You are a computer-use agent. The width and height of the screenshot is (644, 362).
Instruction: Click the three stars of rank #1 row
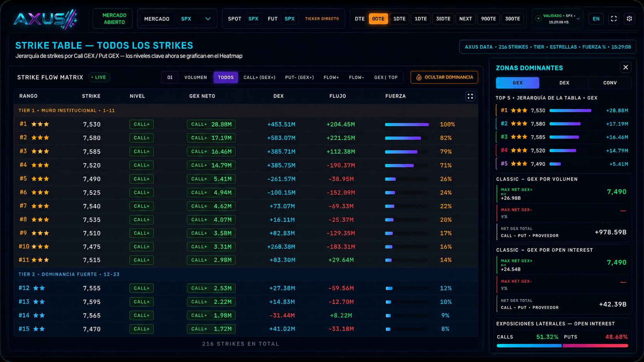coord(40,124)
